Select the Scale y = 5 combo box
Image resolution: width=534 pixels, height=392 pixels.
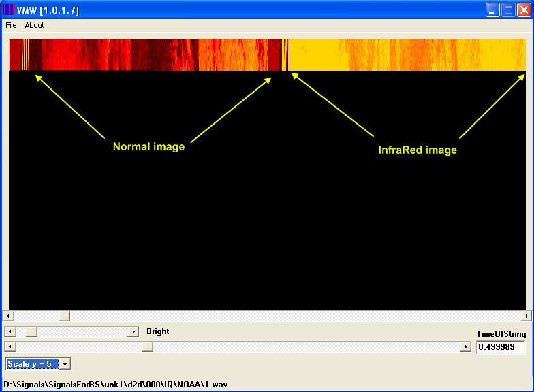point(32,364)
